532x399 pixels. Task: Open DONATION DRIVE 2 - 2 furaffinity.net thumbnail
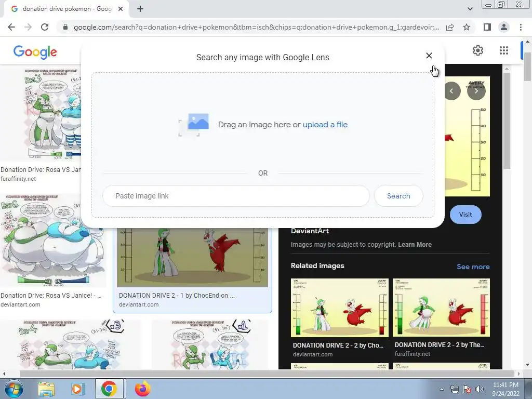441,308
